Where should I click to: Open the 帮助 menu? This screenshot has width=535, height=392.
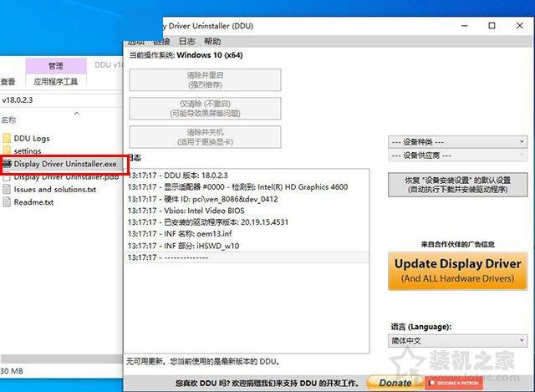click(x=212, y=41)
